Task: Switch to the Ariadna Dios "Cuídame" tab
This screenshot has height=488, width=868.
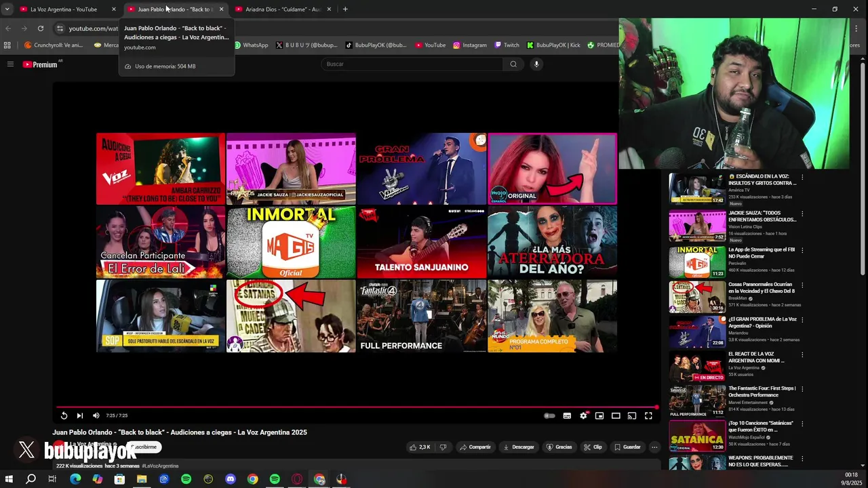Action: pos(283,9)
